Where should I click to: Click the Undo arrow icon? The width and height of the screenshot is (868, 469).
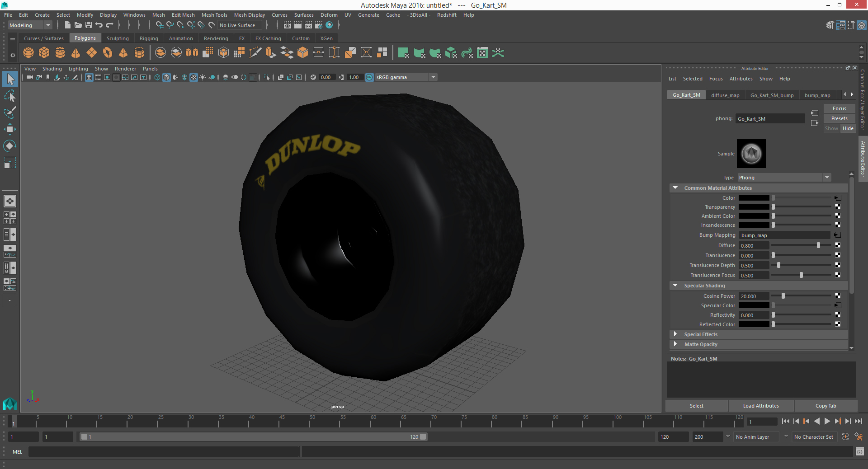pyautogui.click(x=99, y=25)
